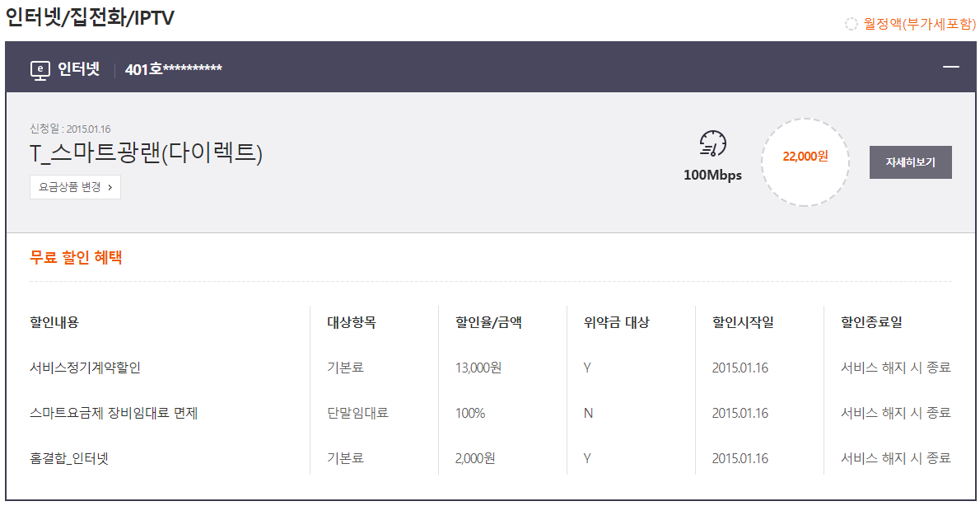This screenshot has width=980, height=506.
Task: Click the T_스마트광랜(다이렉트) product name
Action: pyautogui.click(x=146, y=153)
